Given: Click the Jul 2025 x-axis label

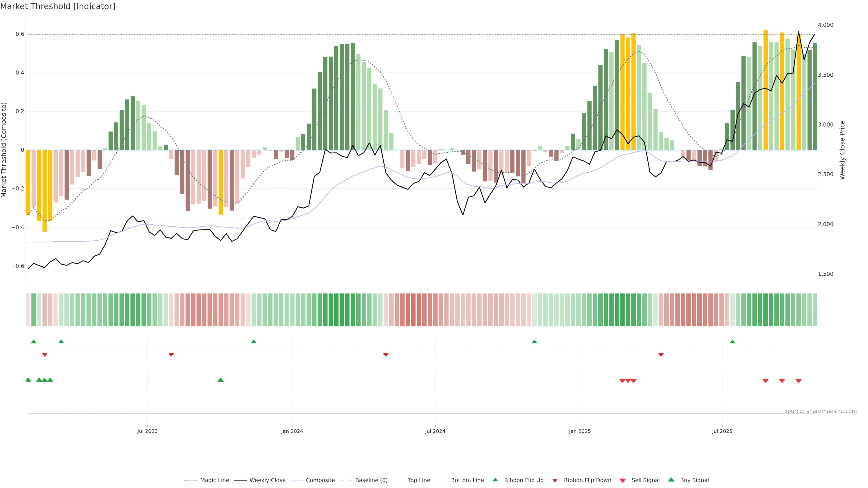Looking at the screenshot, I should coord(722,431).
